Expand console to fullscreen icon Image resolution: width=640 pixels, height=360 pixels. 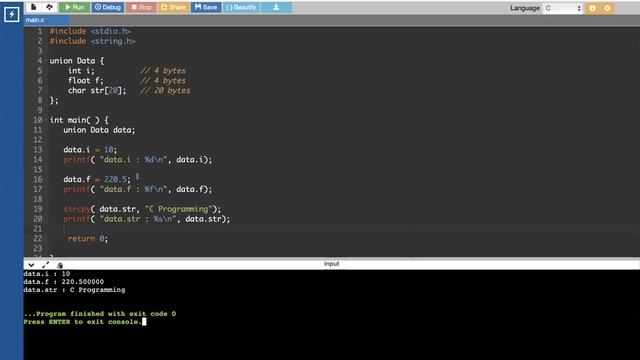(45, 265)
